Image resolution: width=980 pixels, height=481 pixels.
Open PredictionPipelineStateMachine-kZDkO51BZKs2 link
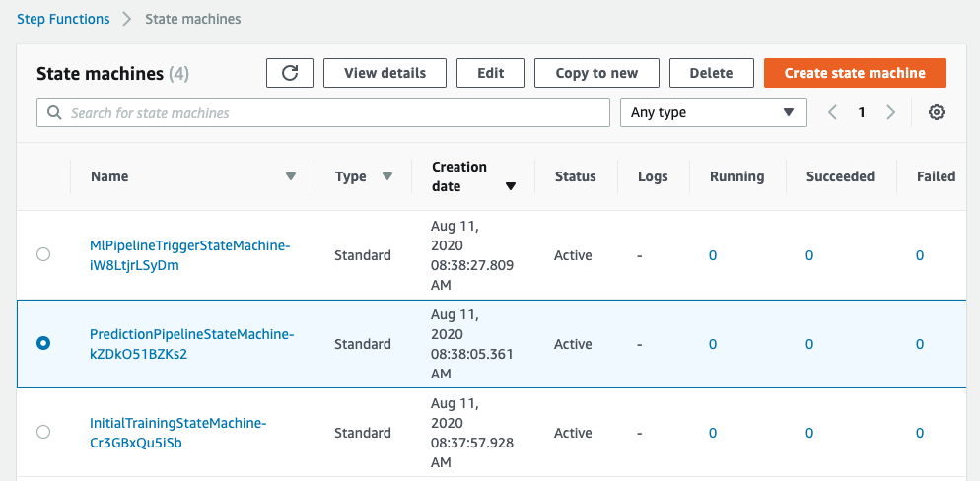(192, 344)
